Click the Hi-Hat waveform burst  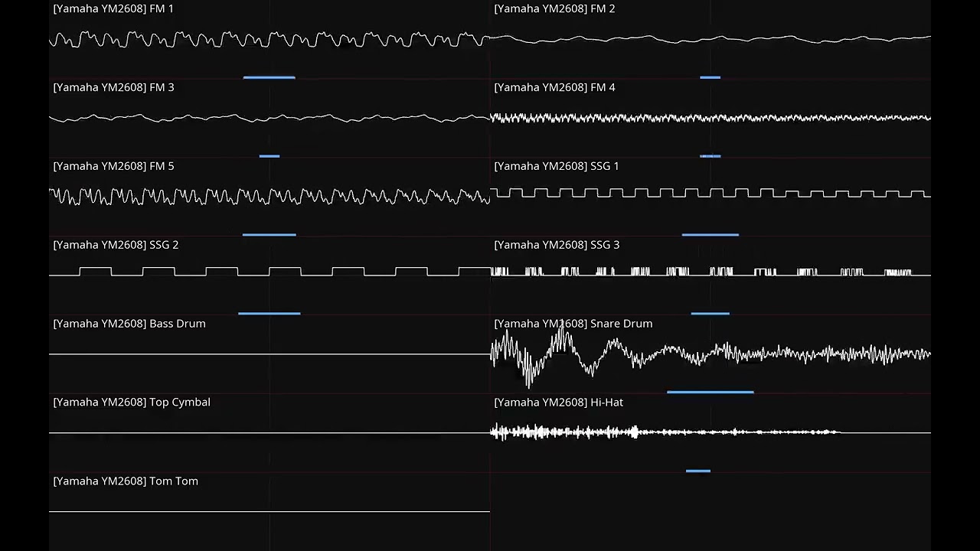click(666, 432)
